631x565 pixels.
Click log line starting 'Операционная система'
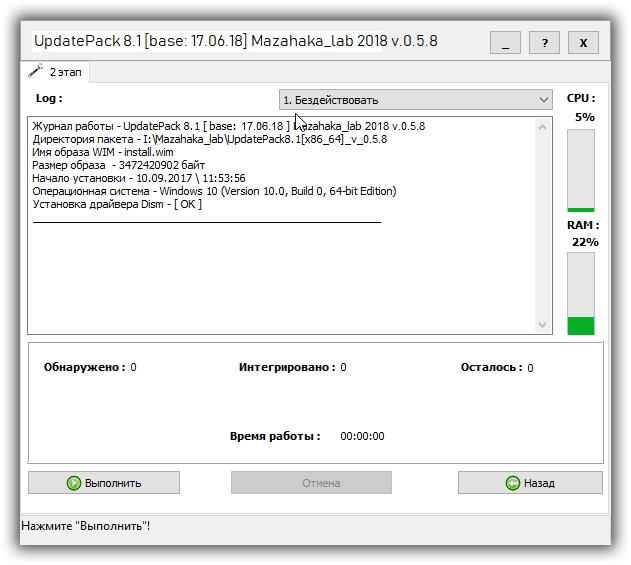tap(214, 191)
